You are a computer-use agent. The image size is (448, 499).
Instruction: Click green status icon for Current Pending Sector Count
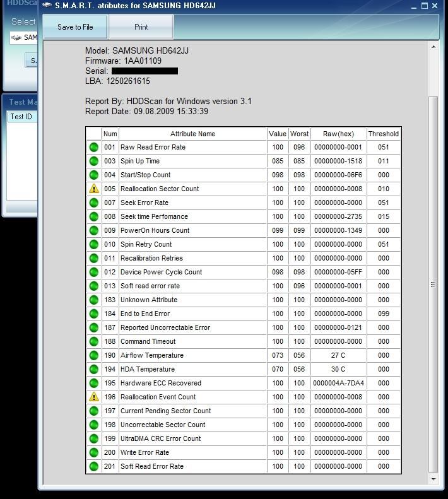[94, 411]
